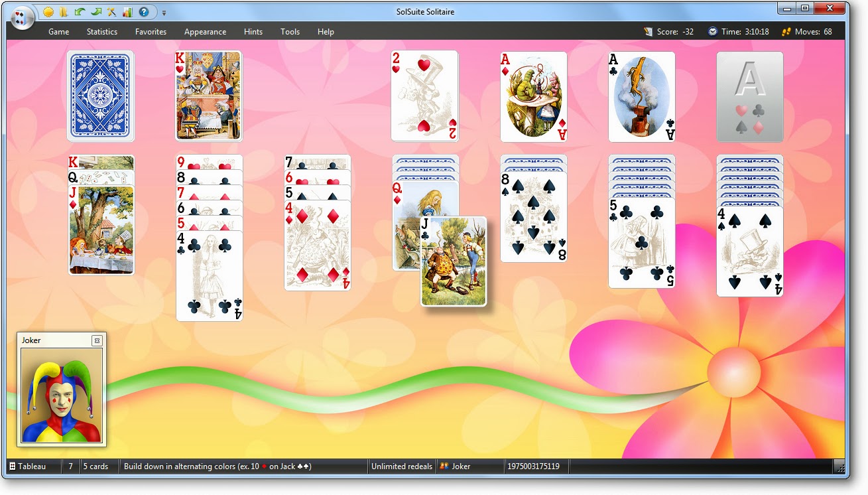Screen dimensions: 868x495
Task: Open the Statistics menu
Action: [x=102, y=32]
